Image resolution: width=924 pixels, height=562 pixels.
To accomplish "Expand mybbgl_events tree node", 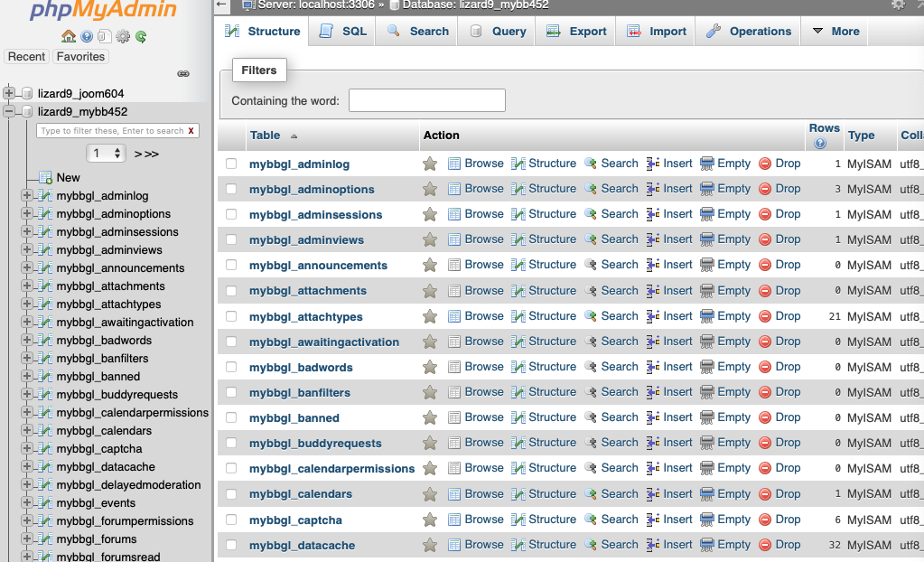I will (26, 502).
